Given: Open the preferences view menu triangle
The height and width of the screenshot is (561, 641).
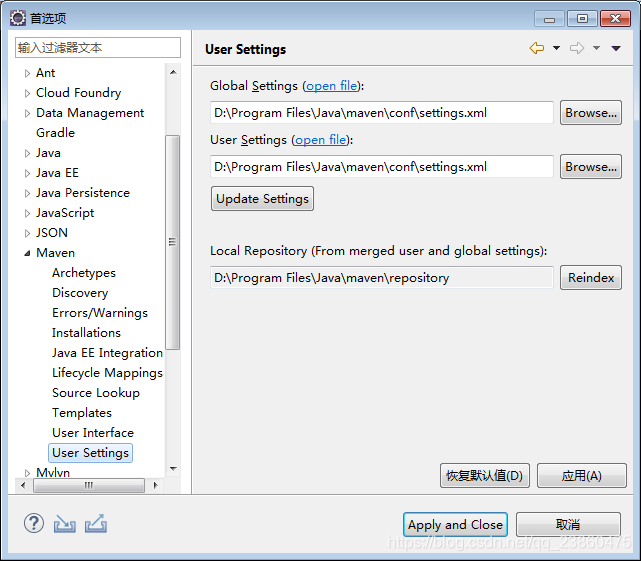Looking at the screenshot, I should click(616, 48).
